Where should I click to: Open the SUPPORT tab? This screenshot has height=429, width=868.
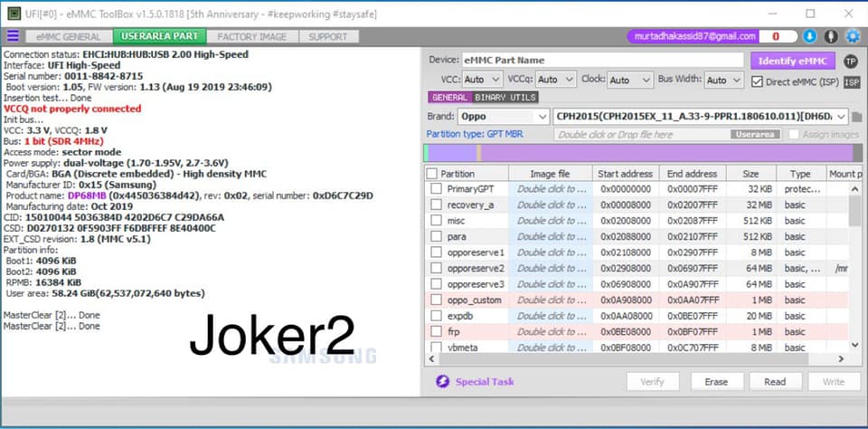point(328,36)
